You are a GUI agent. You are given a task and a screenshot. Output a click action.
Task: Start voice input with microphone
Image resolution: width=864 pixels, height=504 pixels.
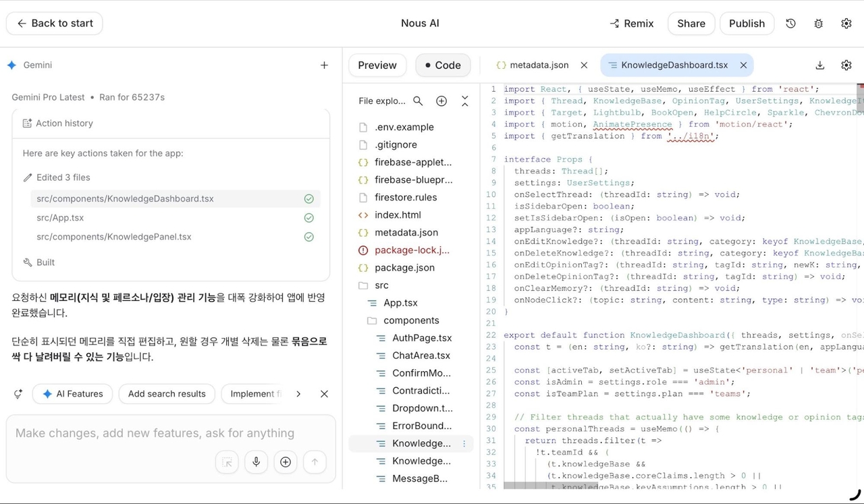[x=256, y=462]
